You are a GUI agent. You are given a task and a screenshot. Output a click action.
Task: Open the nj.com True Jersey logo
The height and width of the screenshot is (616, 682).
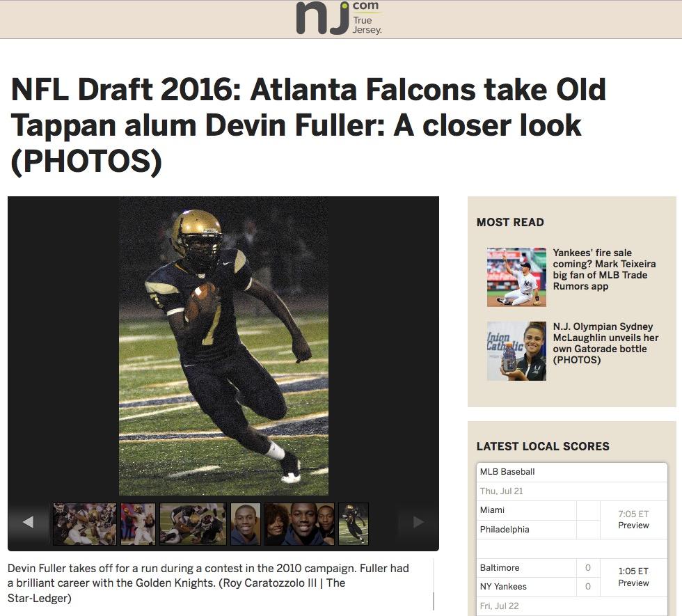(x=340, y=18)
